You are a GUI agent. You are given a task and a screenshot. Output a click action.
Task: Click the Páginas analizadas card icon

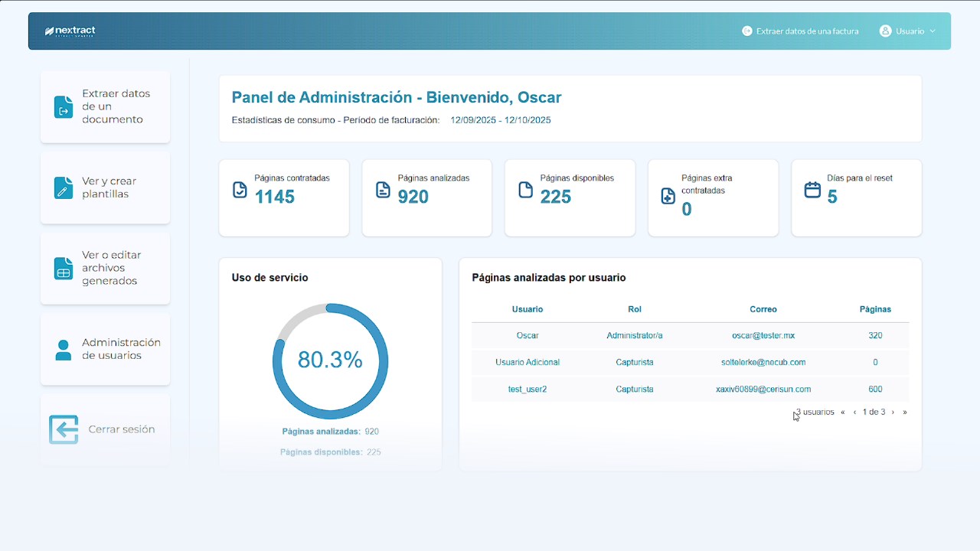[383, 190]
